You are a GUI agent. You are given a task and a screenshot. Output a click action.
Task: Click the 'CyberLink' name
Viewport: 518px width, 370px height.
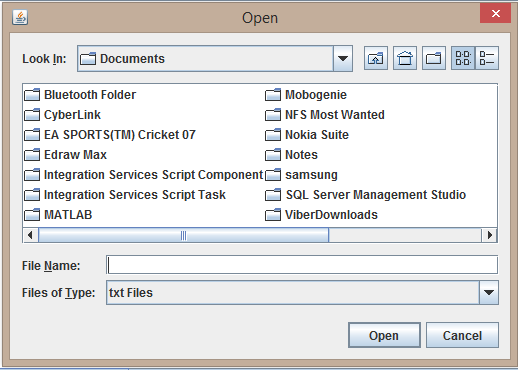[72, 115]
